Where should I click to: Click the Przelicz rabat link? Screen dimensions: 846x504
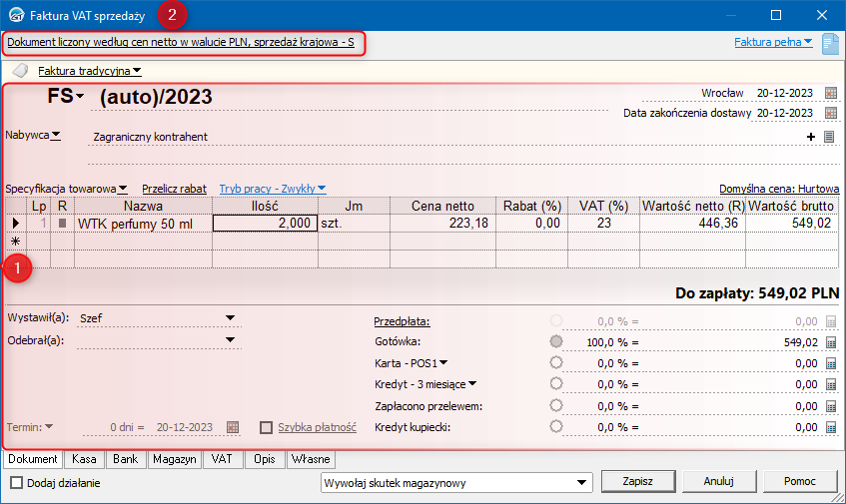coord(174,188)
